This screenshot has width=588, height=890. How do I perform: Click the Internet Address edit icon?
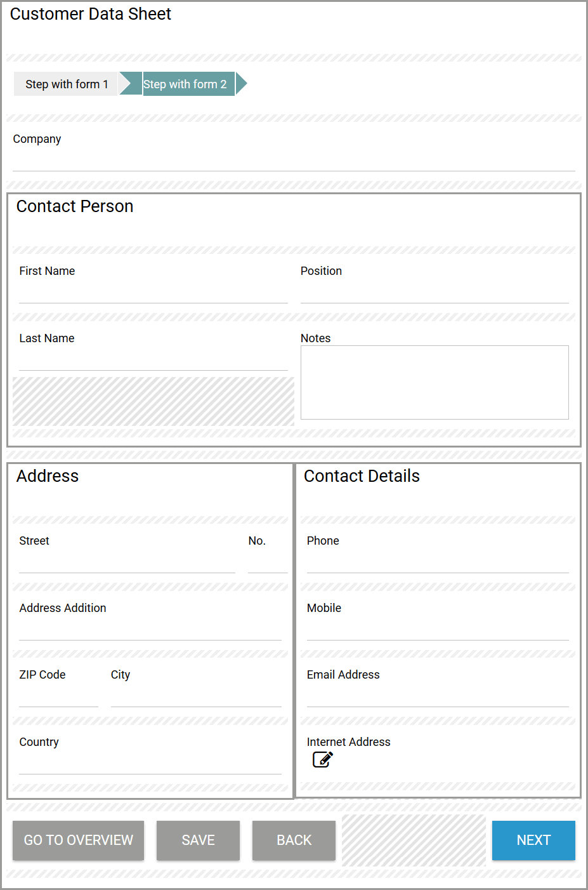322,759
